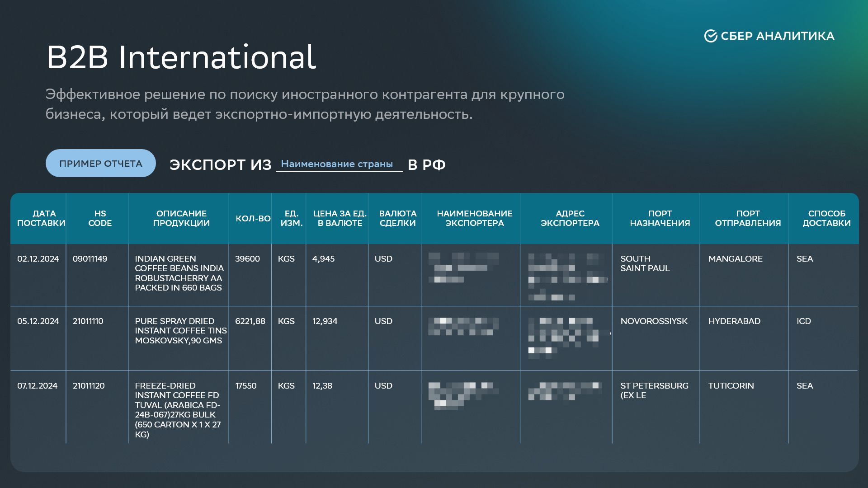
Task: Select the ОПИСАНИЕ ПРОДУКЦИИ column header
Action: point(181,218)
